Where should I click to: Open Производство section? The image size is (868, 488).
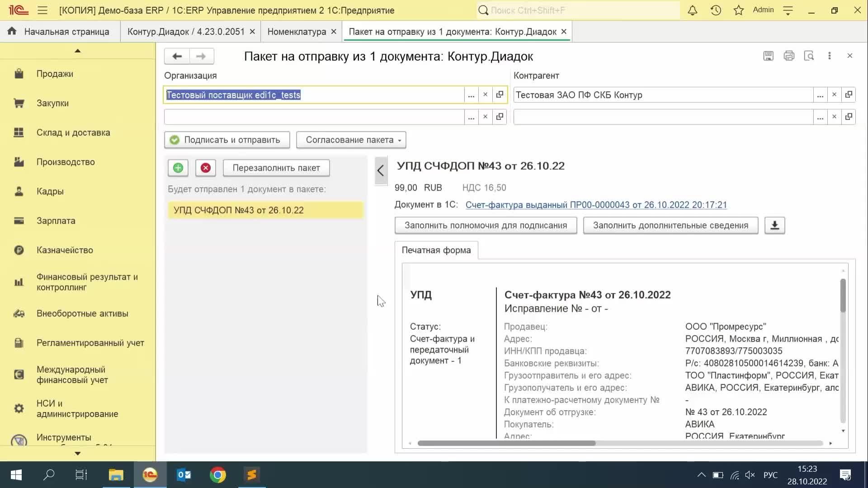point(78,162)
